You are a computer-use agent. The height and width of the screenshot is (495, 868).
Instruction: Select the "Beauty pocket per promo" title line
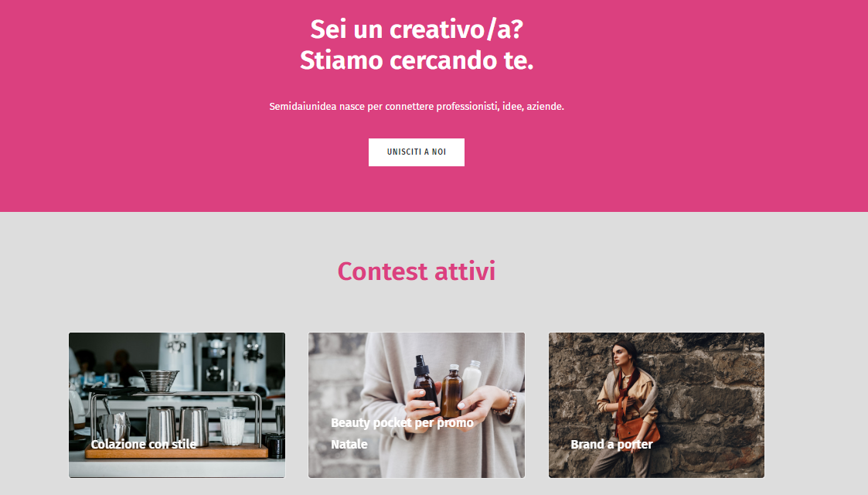tap(402, 423)
